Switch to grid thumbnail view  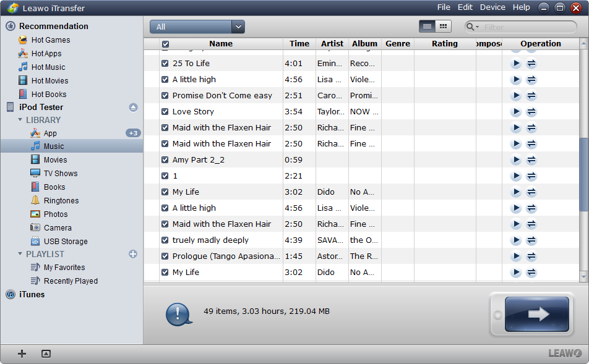click(443, 27)
